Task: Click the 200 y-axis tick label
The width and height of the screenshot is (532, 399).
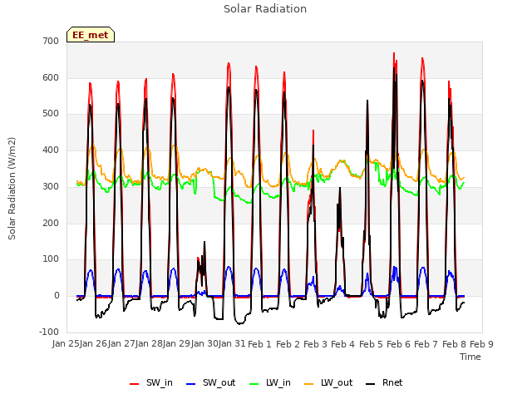Action: pyautogui.click(x=51, y=223)
